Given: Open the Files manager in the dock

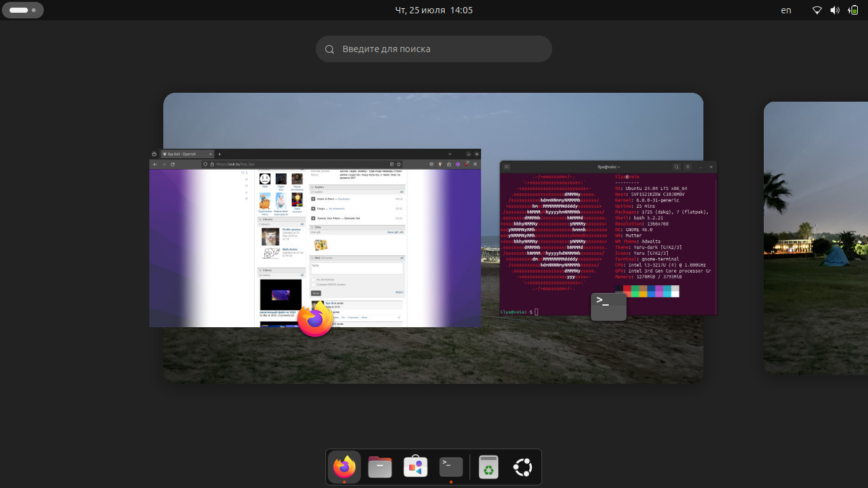Looking at the screenshot, I should point(380,468).
